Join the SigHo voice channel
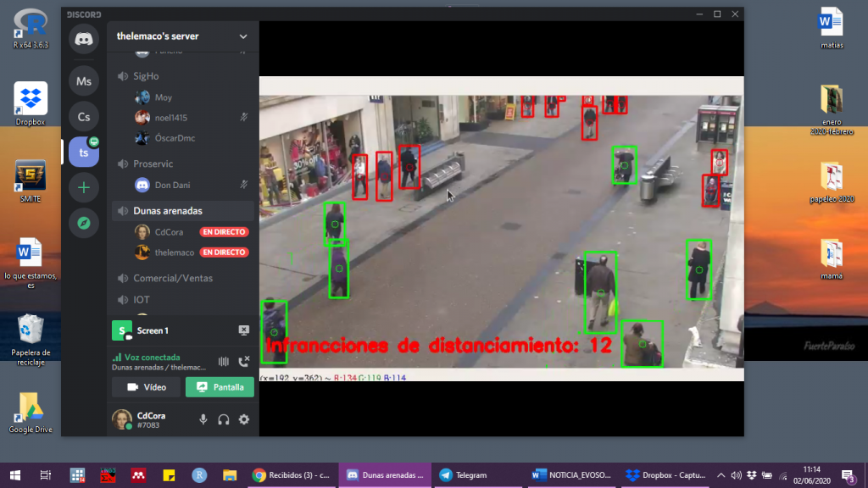This screenshot has height=488, width=868. 146,76
